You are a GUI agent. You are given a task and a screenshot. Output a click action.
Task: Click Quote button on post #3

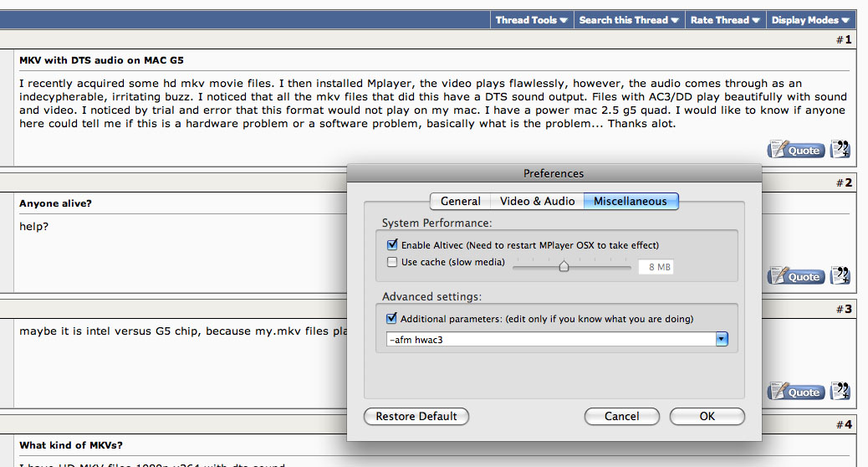pyautogui.click(x=796, y=392)
